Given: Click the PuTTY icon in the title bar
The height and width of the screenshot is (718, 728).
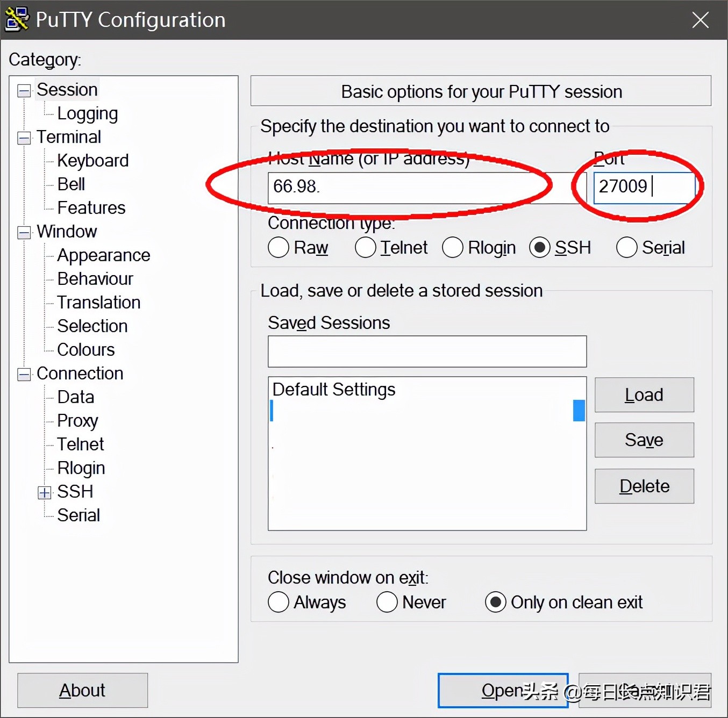Looking at the screenshot, I should [x=16, y=19].
